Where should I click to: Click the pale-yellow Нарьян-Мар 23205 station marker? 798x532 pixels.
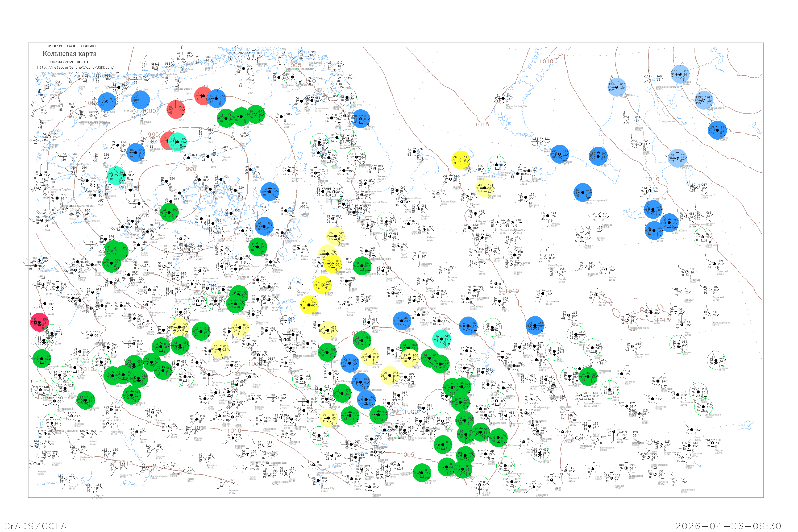click(485, 188)
